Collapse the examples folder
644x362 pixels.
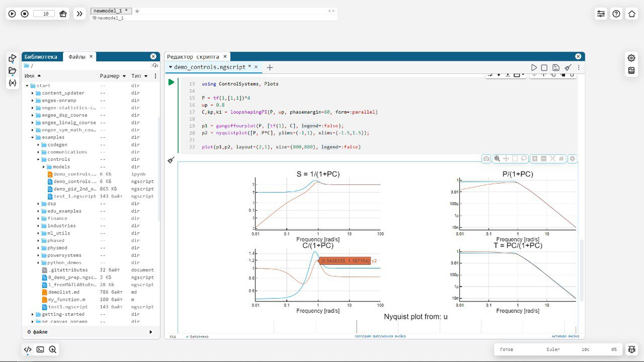click(33, 137)
